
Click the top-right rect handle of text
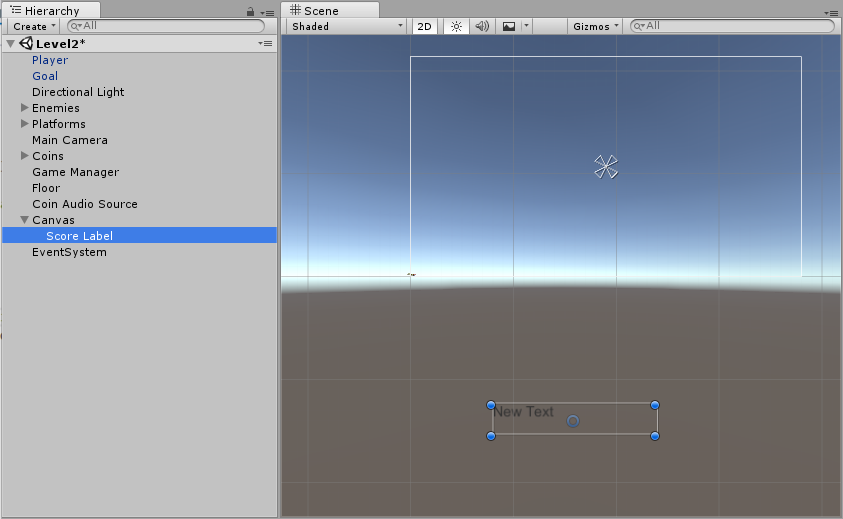coord(654,405)
